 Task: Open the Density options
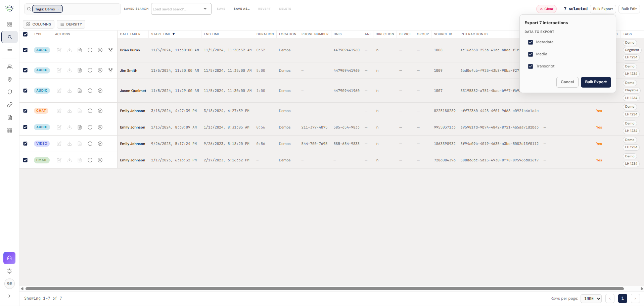pos(71,24)
